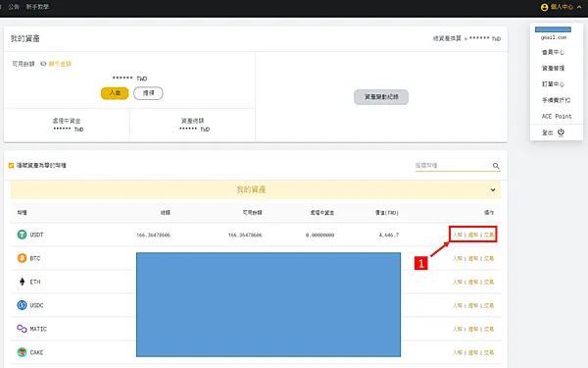Click the 操作 column header
588x368 pixels.
(x=489, y=213)
